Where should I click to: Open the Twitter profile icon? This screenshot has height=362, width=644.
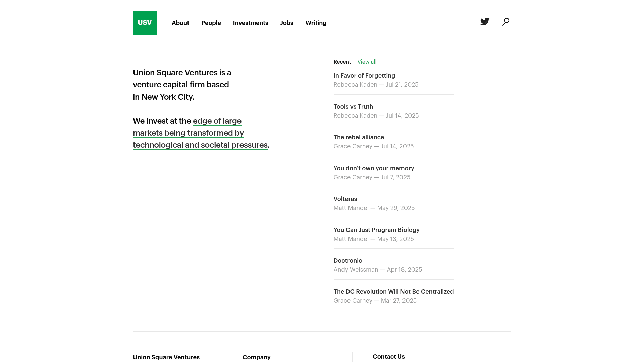click(485, 21)
